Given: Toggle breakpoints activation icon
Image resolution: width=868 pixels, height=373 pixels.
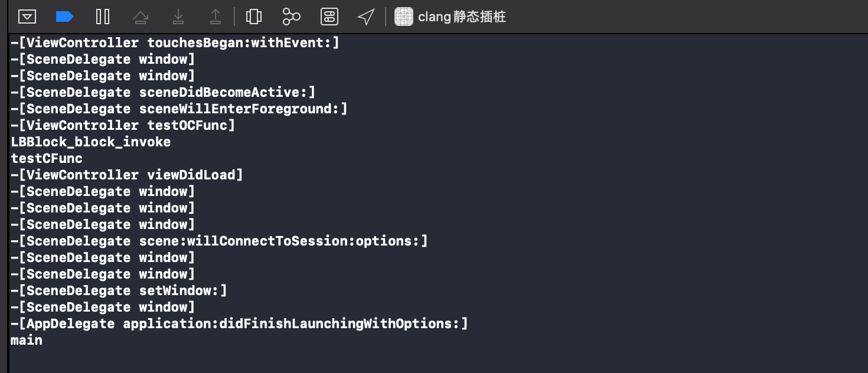Looking at the screenshot, I should tap(64, 17).
